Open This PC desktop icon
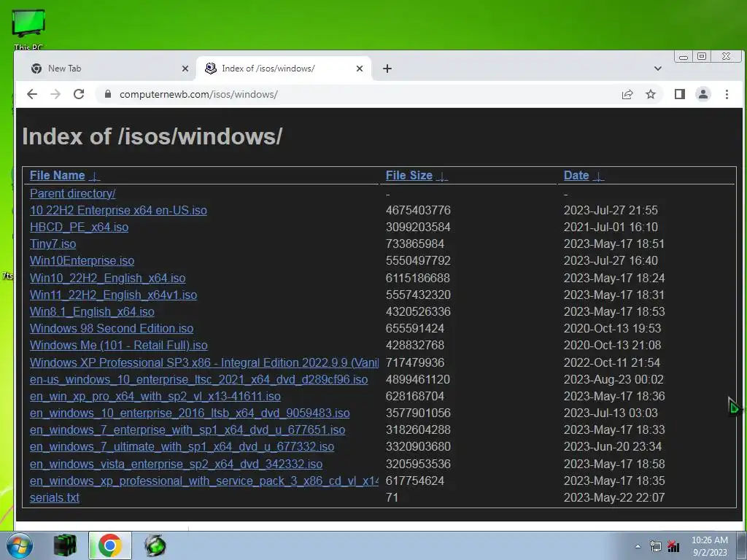747x560 pixels. 28,28
